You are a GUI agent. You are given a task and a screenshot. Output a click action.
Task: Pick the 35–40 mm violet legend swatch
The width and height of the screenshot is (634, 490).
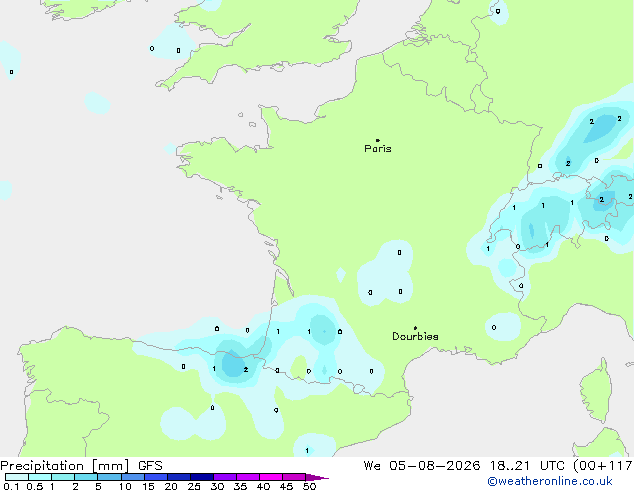click(x=247, y=477)
